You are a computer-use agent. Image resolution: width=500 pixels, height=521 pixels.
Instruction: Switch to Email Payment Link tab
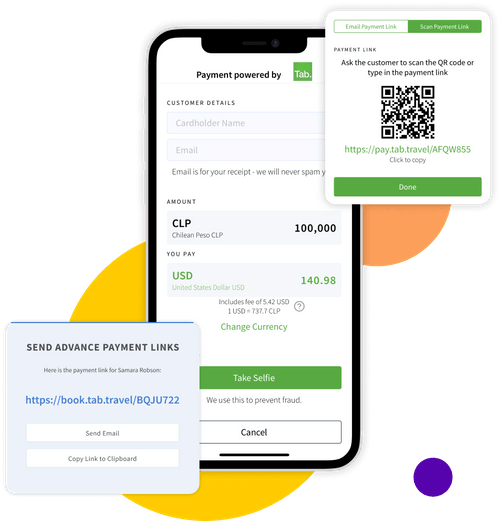click(x=371, y=27)
